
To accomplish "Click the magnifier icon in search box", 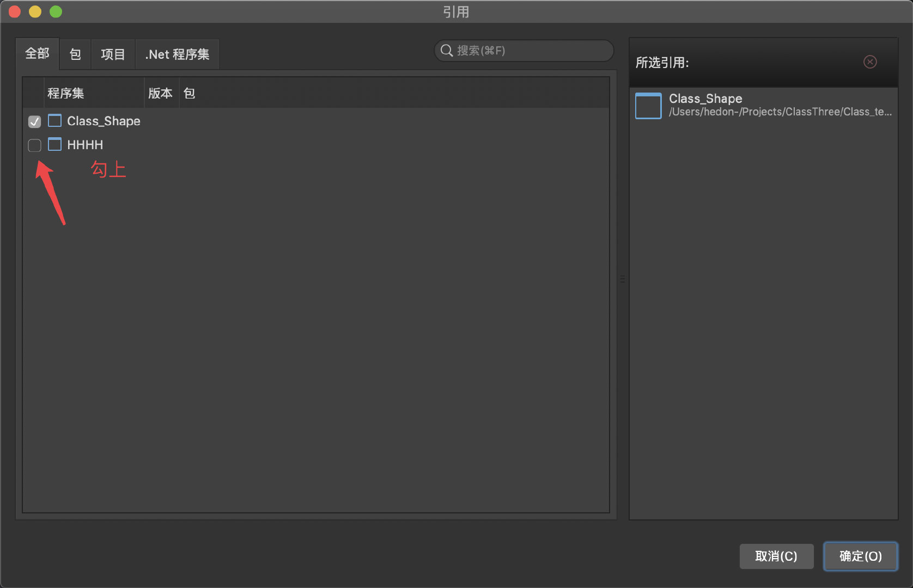I will pos(447,51).
